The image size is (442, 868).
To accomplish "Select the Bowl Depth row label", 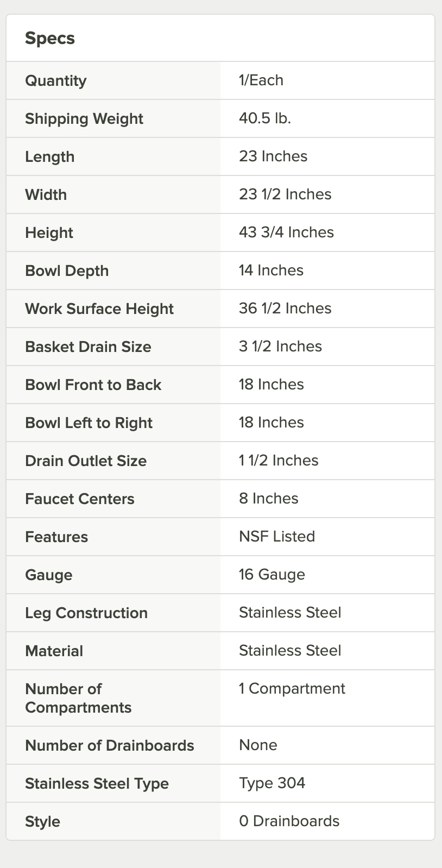I will (x=67, y=271).
